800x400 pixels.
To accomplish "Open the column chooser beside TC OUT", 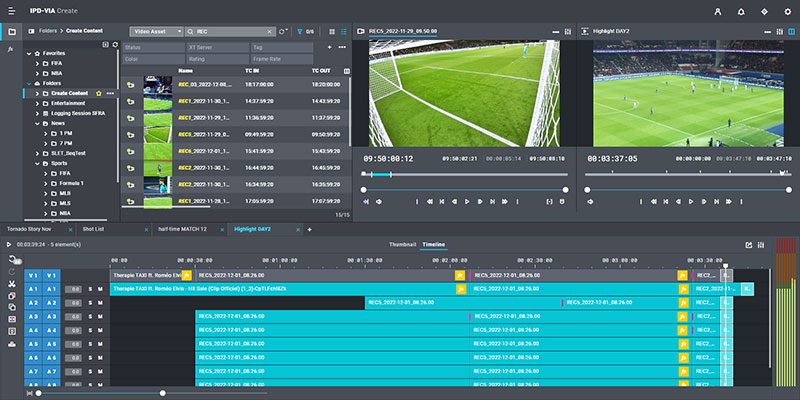I will pyautogui.click(x=347, y=71).
